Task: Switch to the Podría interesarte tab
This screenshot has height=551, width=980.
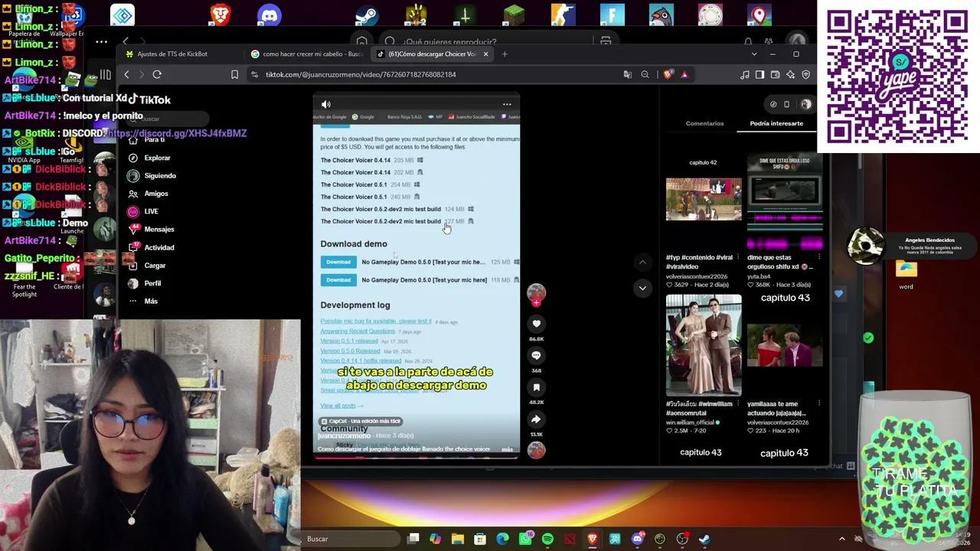Action: pyautogui.click(x=776, y=123)
